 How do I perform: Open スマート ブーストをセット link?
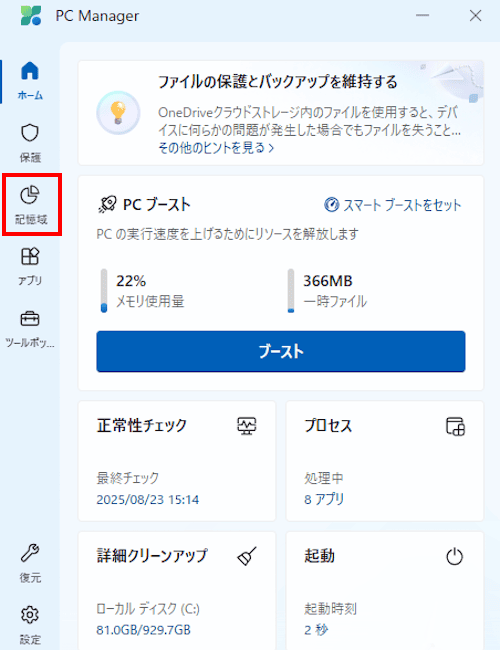(x=392, y=205)
